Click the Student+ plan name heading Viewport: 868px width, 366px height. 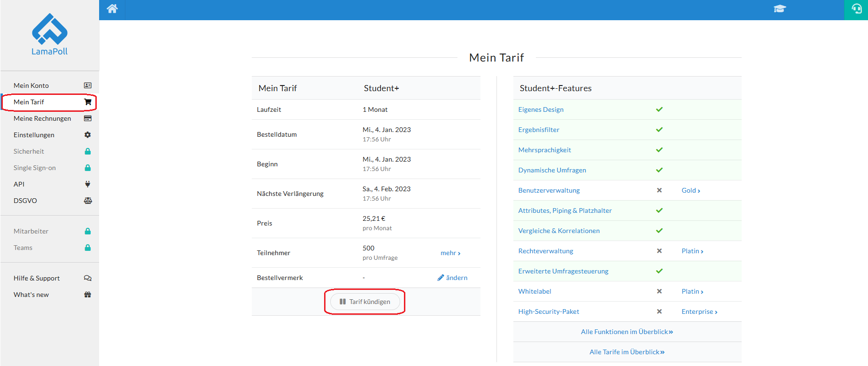tap(381, 88)
